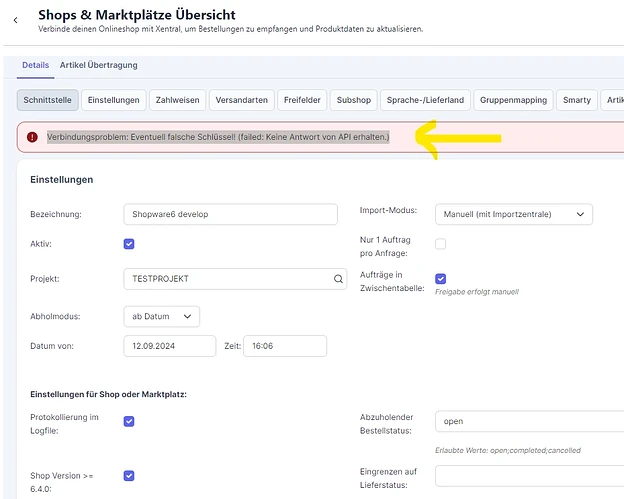Open the Einstellungen sub-tab
The width and height of the screenshot is (624, 499).
113,100
